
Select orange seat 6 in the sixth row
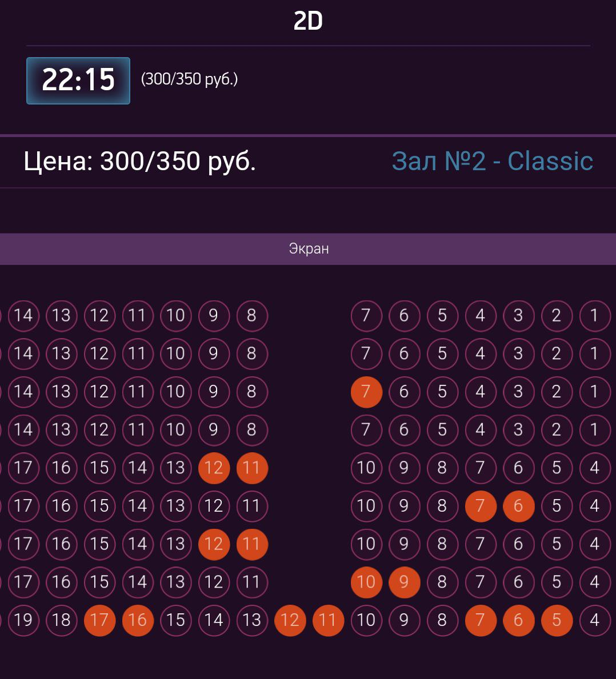coord(518,506)
